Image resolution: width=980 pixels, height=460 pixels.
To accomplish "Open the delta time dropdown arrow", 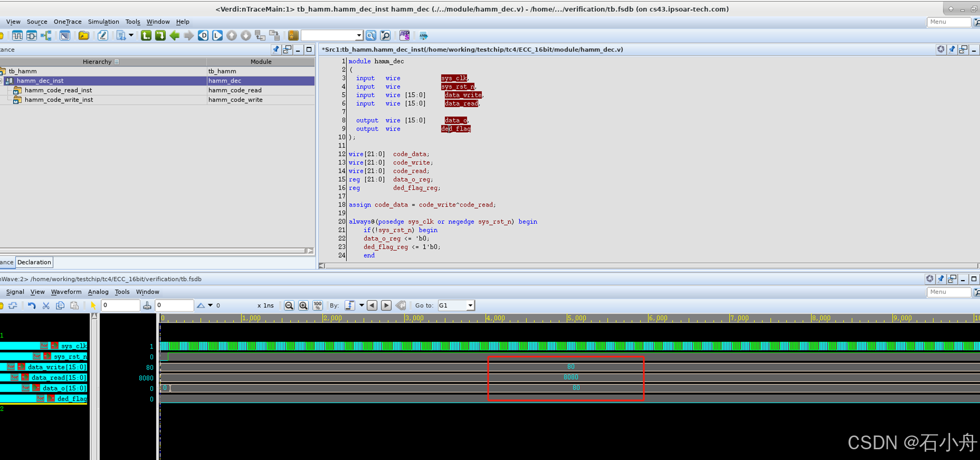I will (x=210, y=306).
